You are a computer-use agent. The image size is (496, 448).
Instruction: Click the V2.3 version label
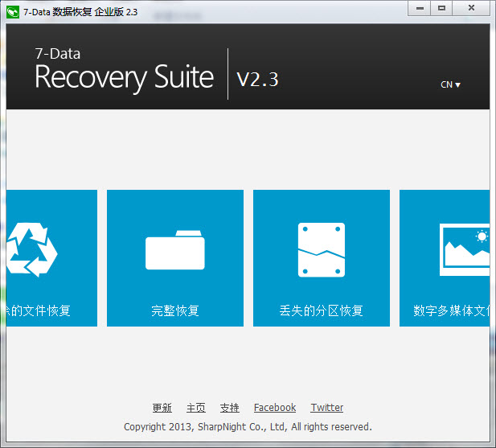(x=257, y=79)
